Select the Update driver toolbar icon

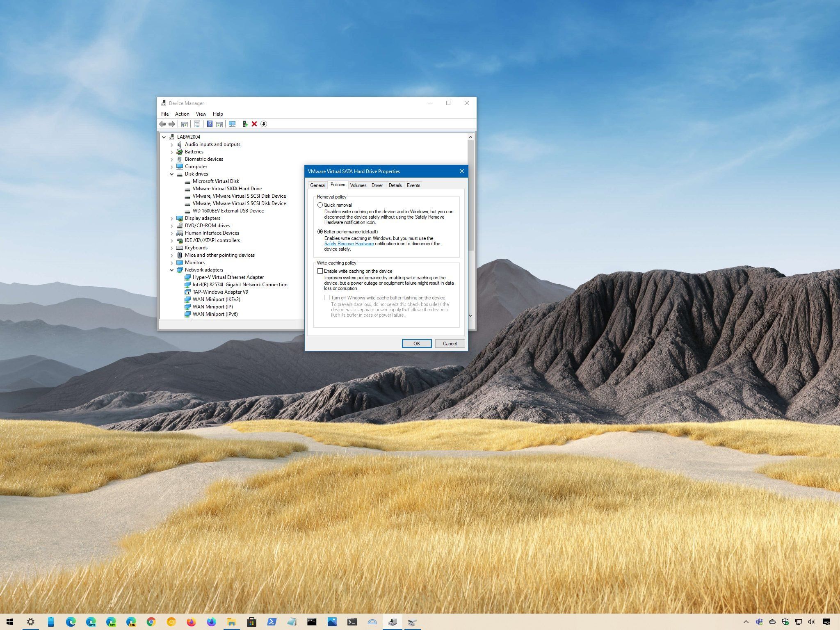click(x=245, y=124)
